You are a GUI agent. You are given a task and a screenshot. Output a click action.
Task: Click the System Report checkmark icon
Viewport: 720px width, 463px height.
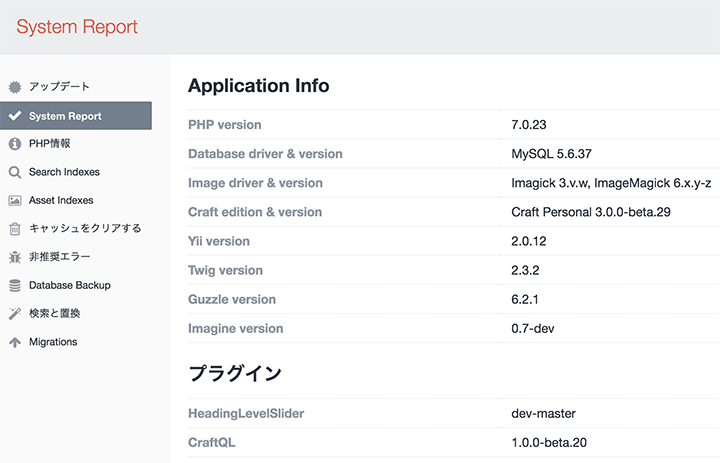point(15,116)
